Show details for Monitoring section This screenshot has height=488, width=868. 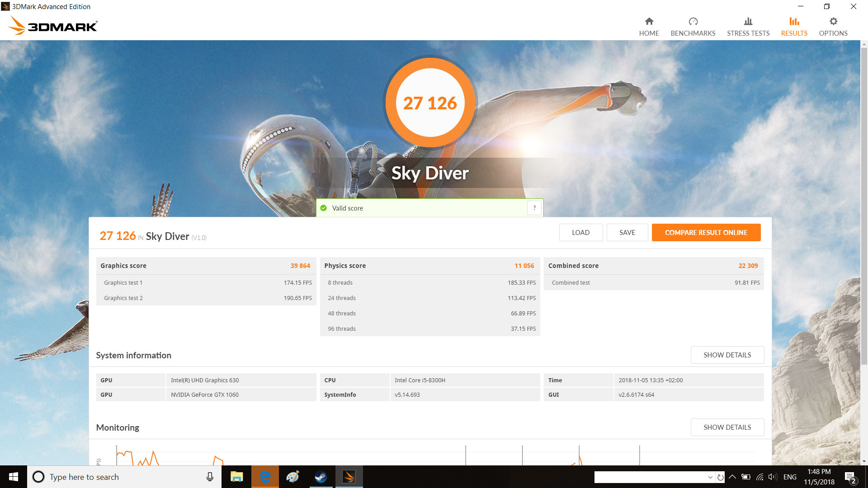pyautogui.click(x=727, y=427)
